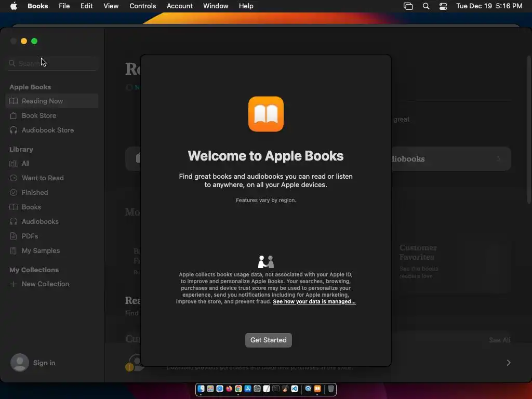Click the yellow minimize window button

point(24,41)
